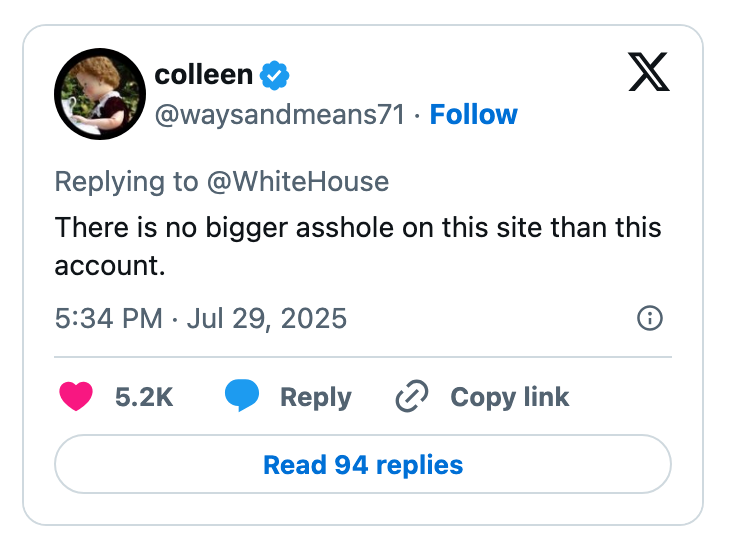Open the @waysandmeans71 handle

[280, 115]
